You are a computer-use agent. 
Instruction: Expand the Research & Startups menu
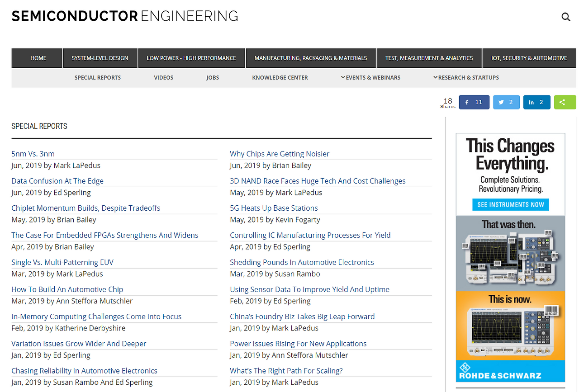coord(466,78)
